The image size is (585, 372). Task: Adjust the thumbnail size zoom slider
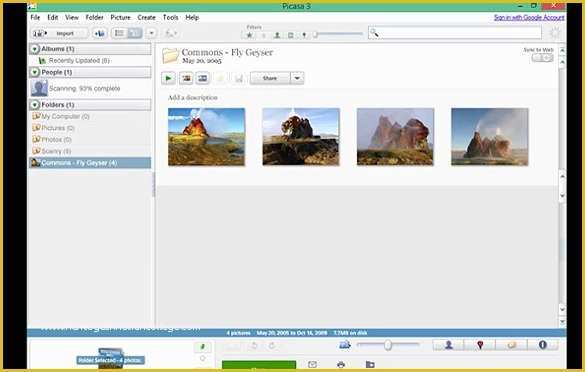click(388, 345)
